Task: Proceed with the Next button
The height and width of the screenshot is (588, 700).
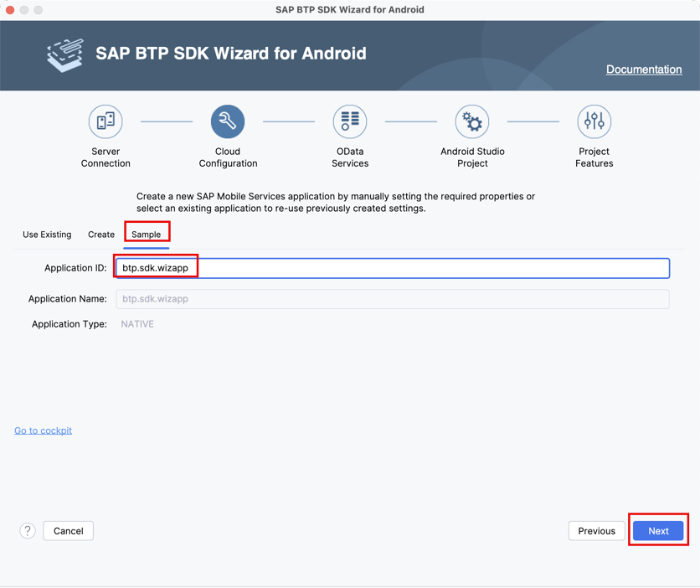Action: pos(658,531)
